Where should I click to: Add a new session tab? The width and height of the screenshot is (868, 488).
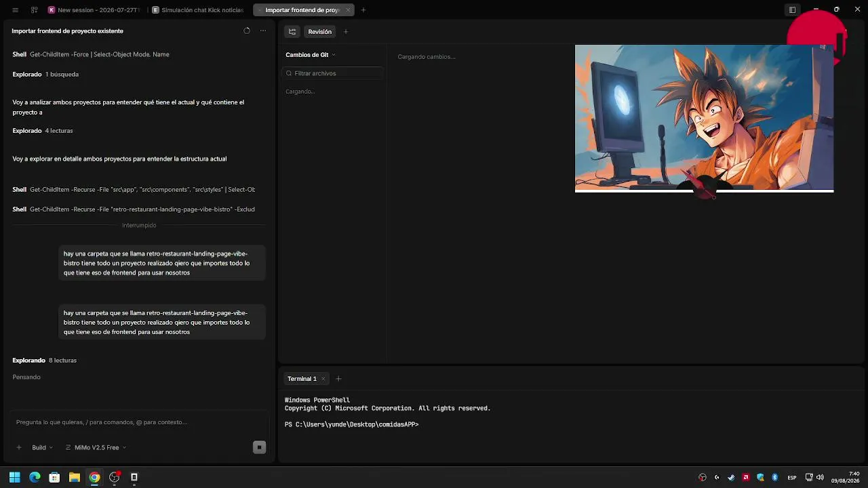pyautogui.click(x=363, y=10)
